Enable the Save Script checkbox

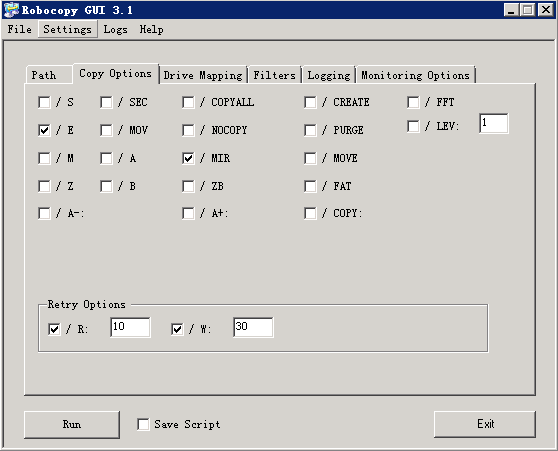[143, 424]
